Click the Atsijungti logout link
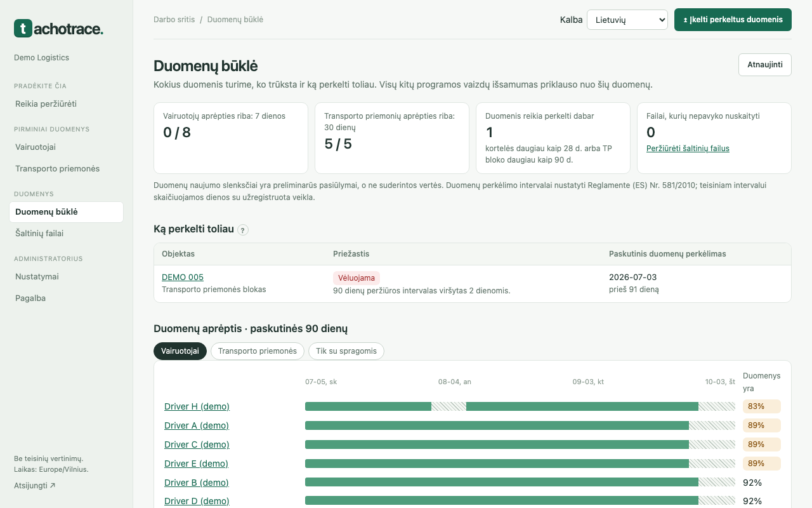Image resolution: width=812 pixels, height=508 pixels. (x=35, y=486)
